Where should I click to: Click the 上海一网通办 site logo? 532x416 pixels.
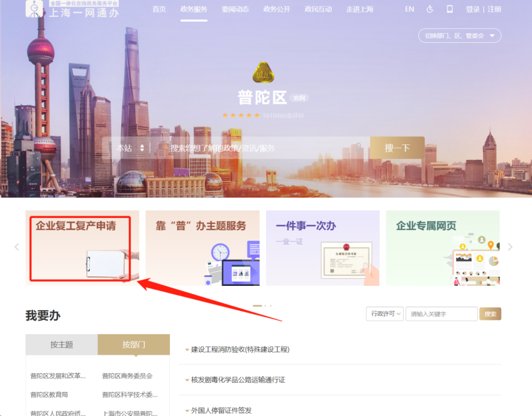pos(72,10)
